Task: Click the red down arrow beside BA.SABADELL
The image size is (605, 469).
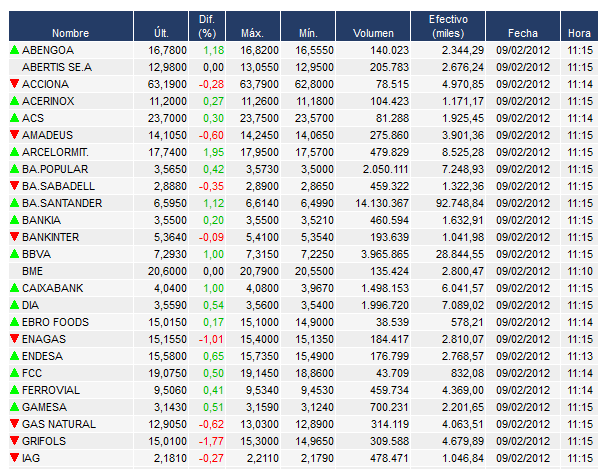Action: pos(15,186)
